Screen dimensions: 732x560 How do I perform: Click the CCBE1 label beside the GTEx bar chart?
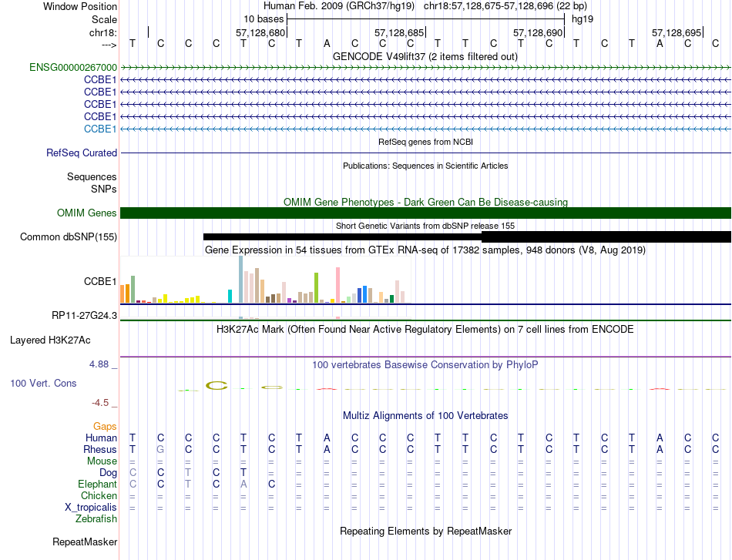(100, 281)
